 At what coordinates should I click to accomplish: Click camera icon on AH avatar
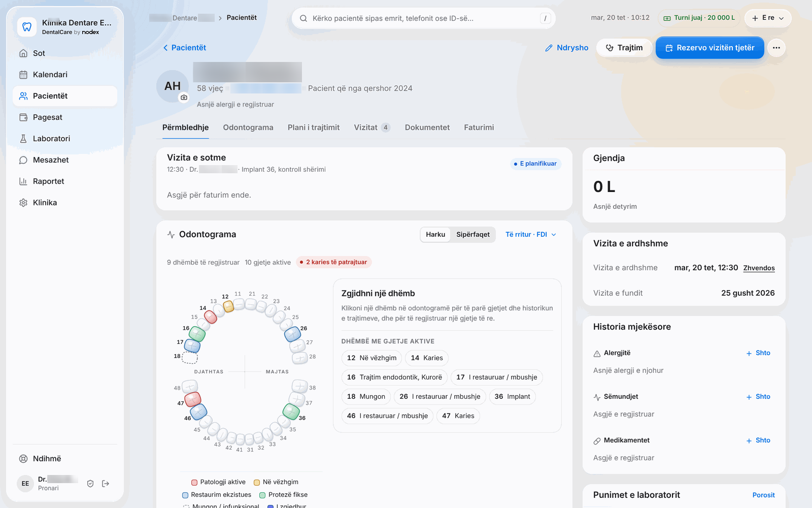coord(184,97)
